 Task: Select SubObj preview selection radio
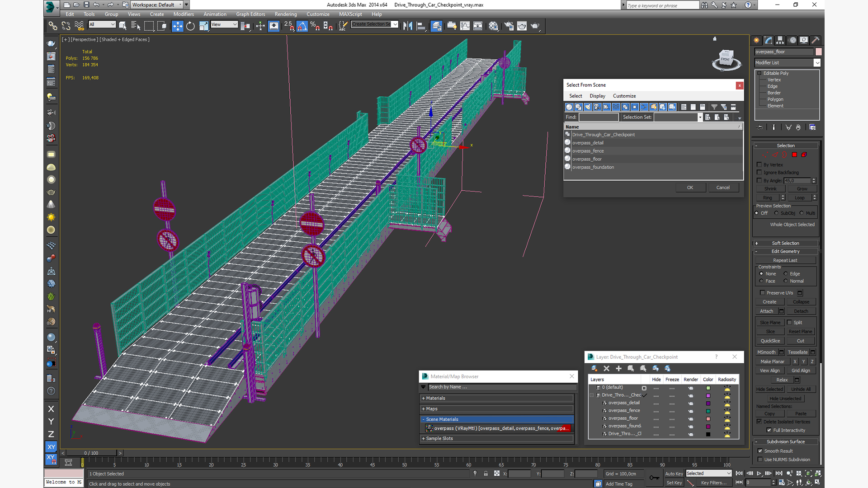[776, 213]
